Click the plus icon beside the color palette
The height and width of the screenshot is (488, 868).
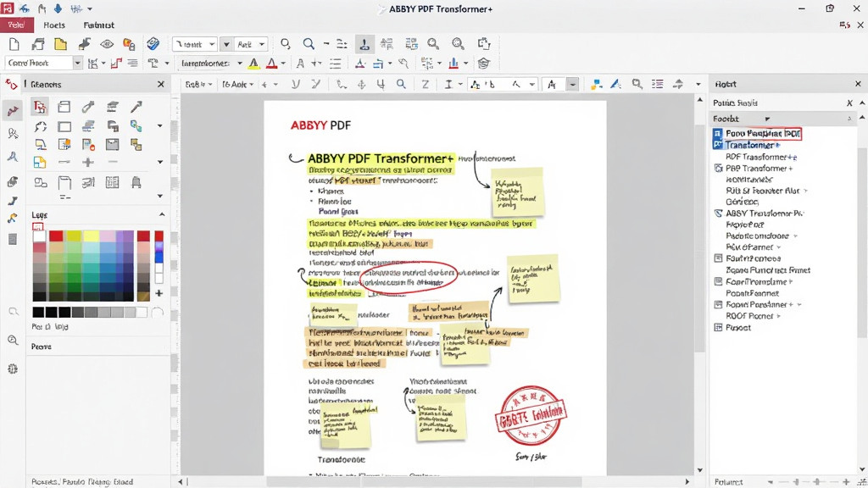click(159, 293)
